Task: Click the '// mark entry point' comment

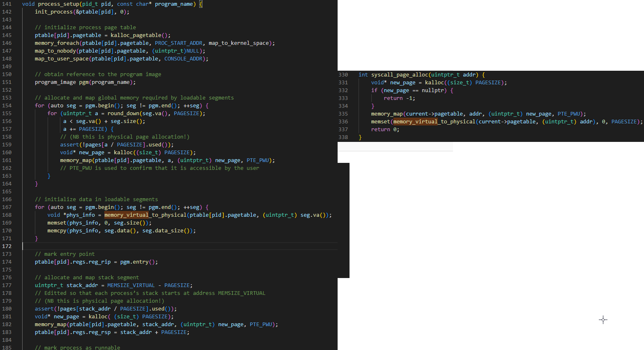Action: click(x=64, y=254)
